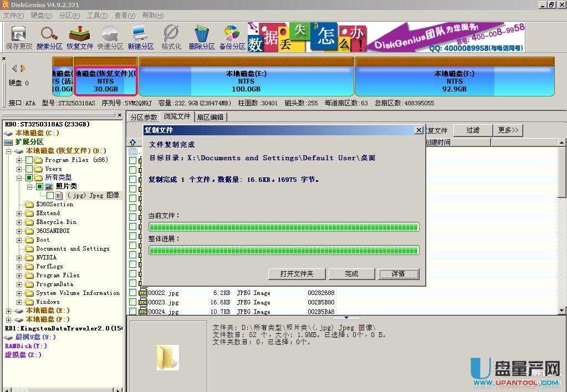Open the 工具(T) menu

coord(97,15)
